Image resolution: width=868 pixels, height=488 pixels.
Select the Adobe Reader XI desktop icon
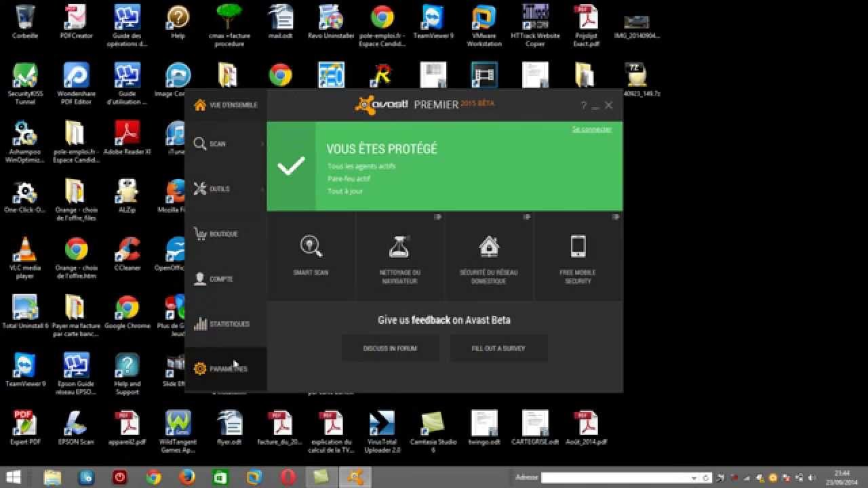click(x=127, y=138)
